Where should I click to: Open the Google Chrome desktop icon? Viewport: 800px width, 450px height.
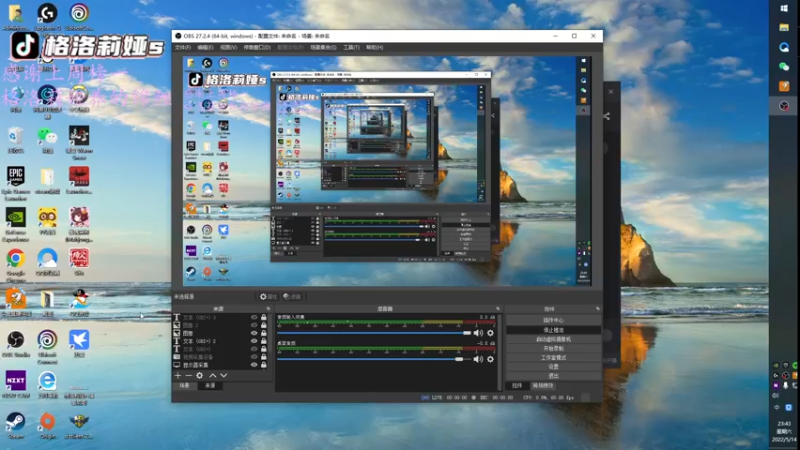click(16, 264)
